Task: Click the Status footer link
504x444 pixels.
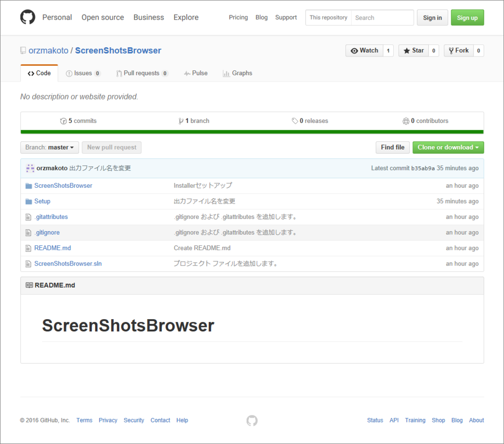Action: [x=375, y=420]
